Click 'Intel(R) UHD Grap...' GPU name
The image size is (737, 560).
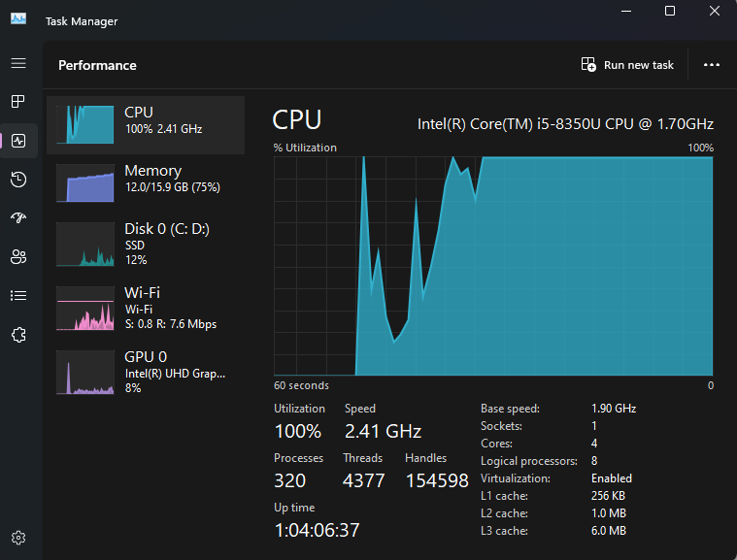click(x=175, y=374)
